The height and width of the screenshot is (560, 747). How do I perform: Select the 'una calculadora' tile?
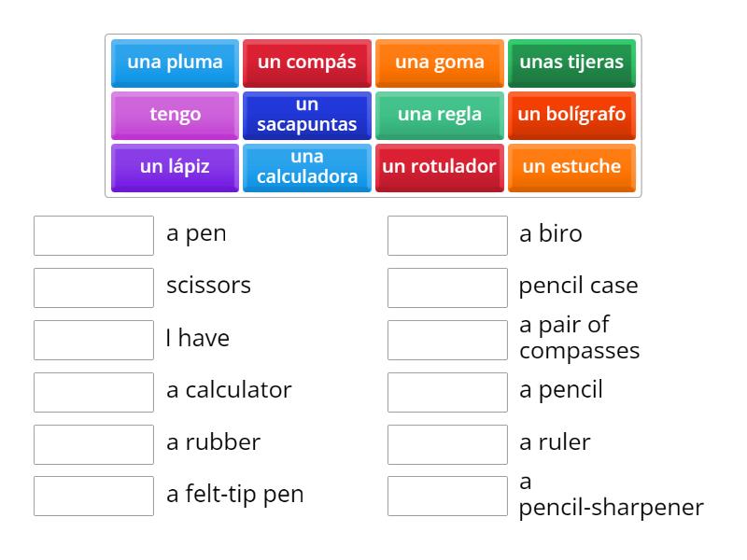tap(306, 167)
